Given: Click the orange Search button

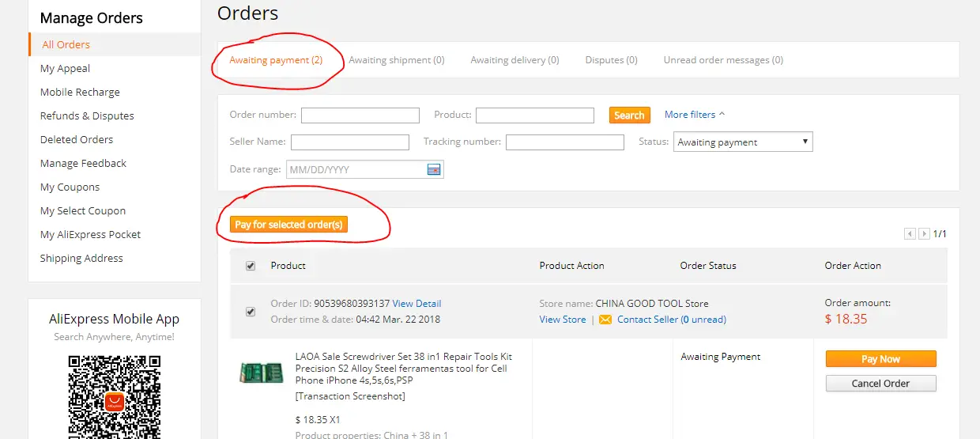Looking at the screenshot, I should (x=629, y=115).
